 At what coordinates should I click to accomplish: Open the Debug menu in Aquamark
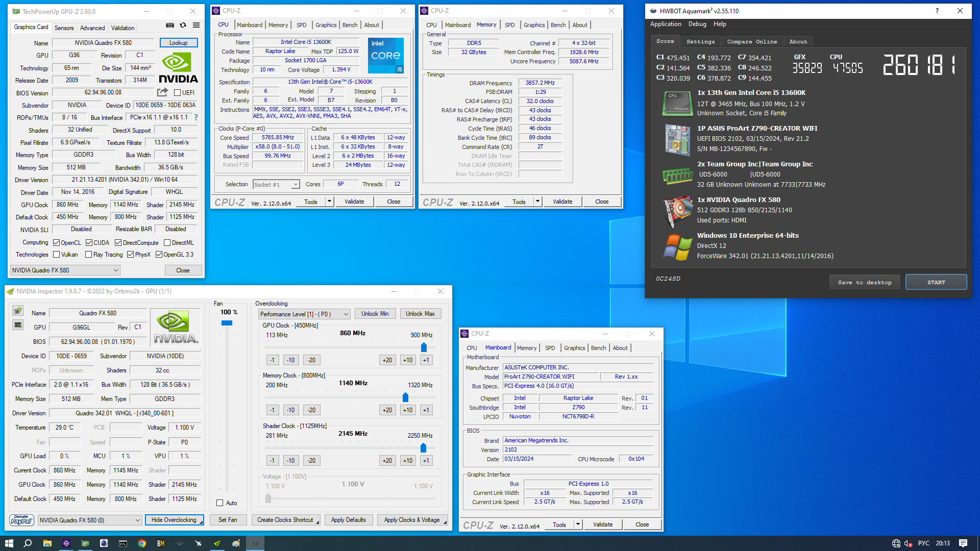[697, 24]
